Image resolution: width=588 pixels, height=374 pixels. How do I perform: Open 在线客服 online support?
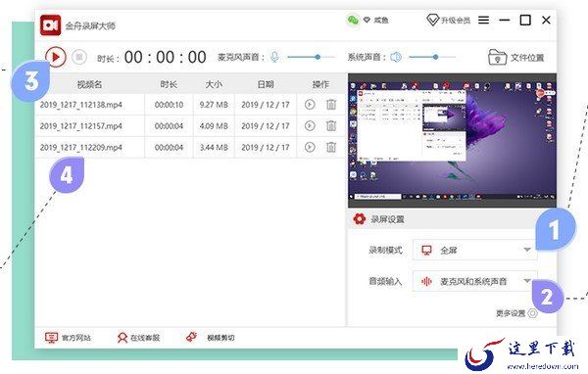click(138, 338)
